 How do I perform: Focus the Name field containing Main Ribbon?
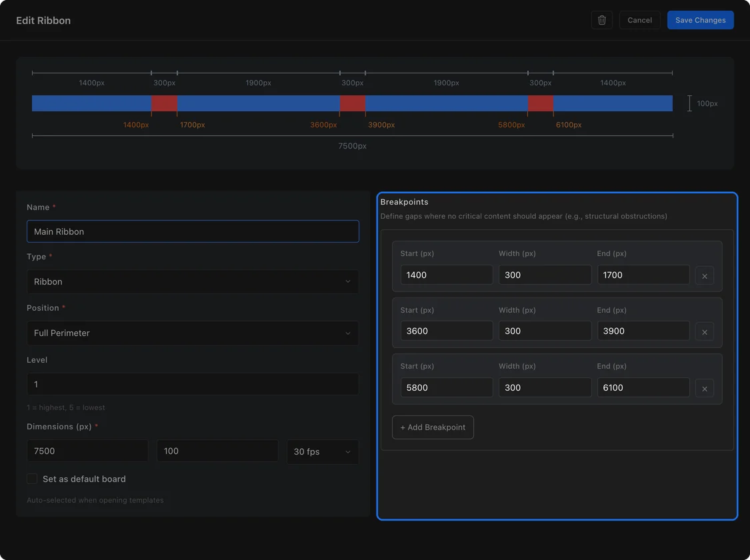click(x=193, y=231)
